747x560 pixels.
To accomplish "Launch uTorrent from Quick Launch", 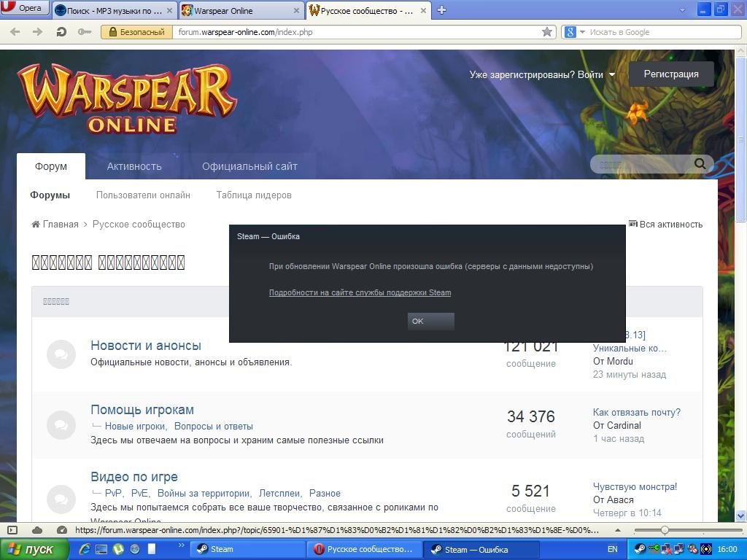I will 118,549.
